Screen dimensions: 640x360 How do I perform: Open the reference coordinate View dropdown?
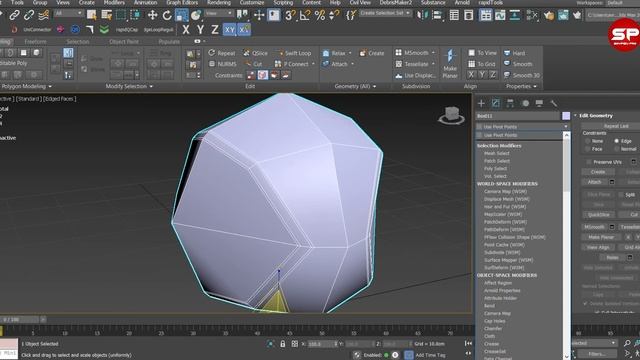click(x=218, y=13)
